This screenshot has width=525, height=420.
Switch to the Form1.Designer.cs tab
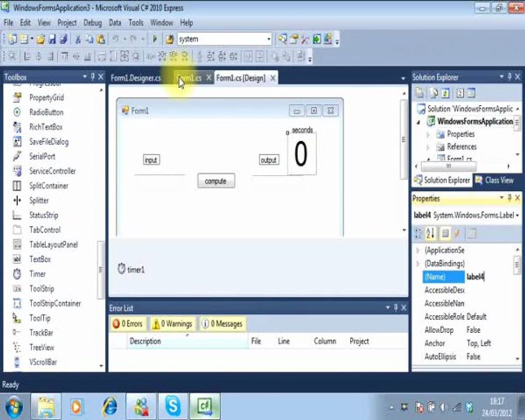point(135,78)
